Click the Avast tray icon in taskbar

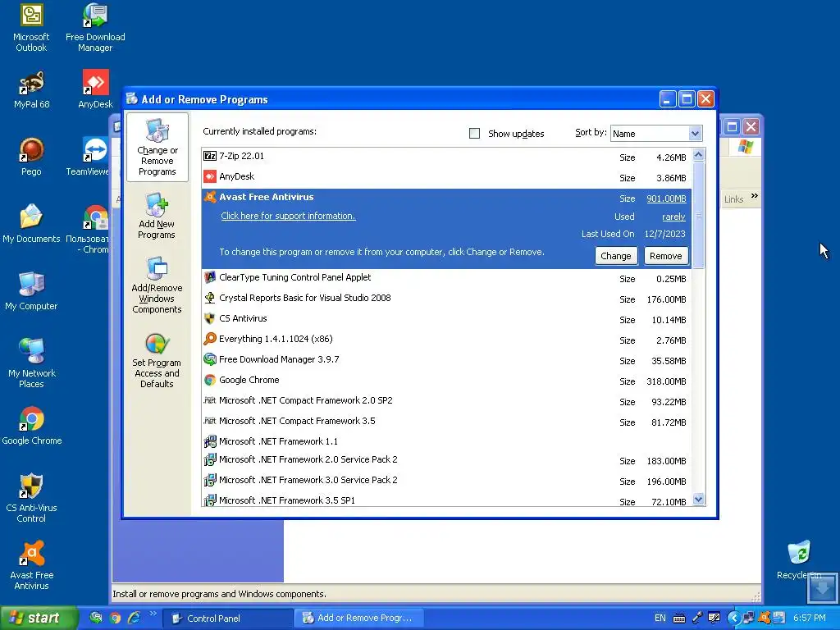click(765, 618)
